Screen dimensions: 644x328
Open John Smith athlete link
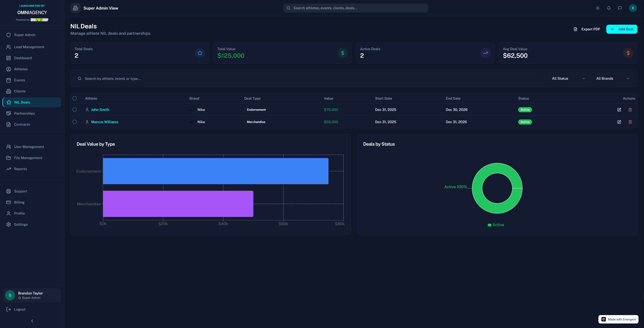[100, 110]
